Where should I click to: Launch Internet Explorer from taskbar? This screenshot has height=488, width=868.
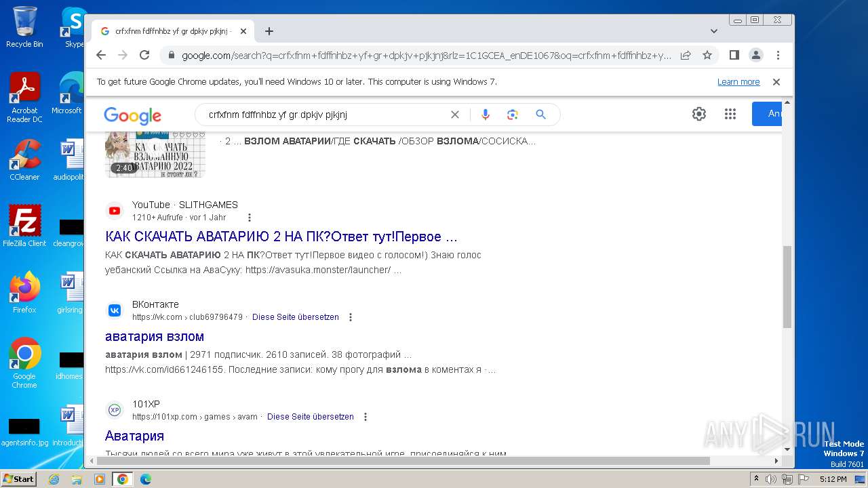[54, 479]
